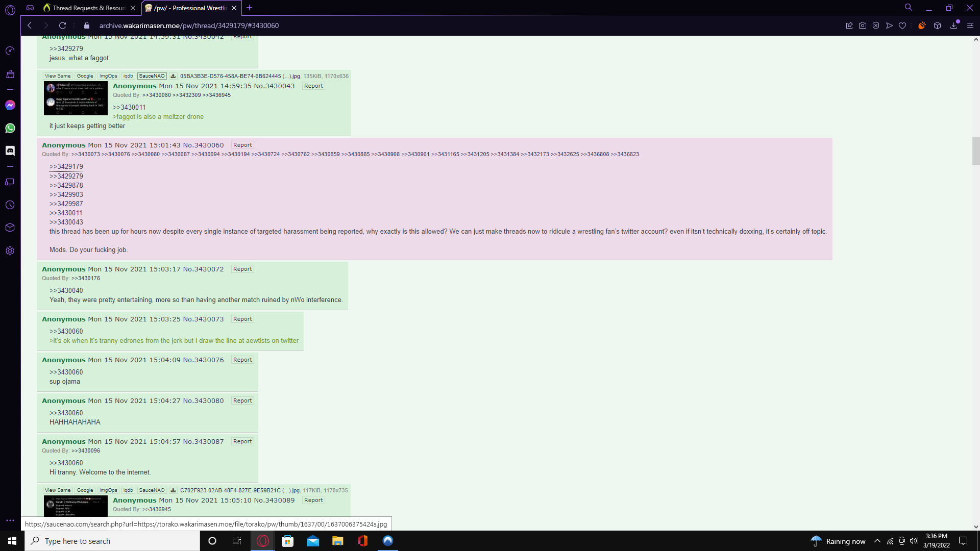Click SauceNAO for the C702F923 image
This screenshot has width=980, height=551.
click(x=152, y=490)
